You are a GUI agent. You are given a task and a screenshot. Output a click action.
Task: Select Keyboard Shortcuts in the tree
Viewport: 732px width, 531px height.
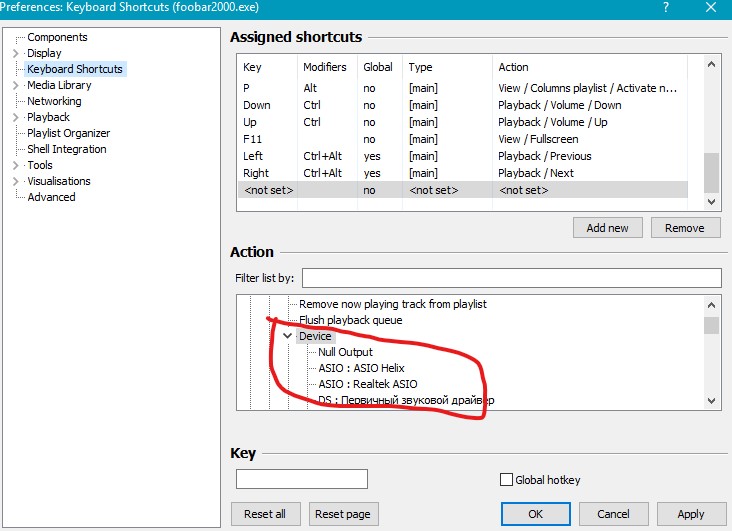75,69
